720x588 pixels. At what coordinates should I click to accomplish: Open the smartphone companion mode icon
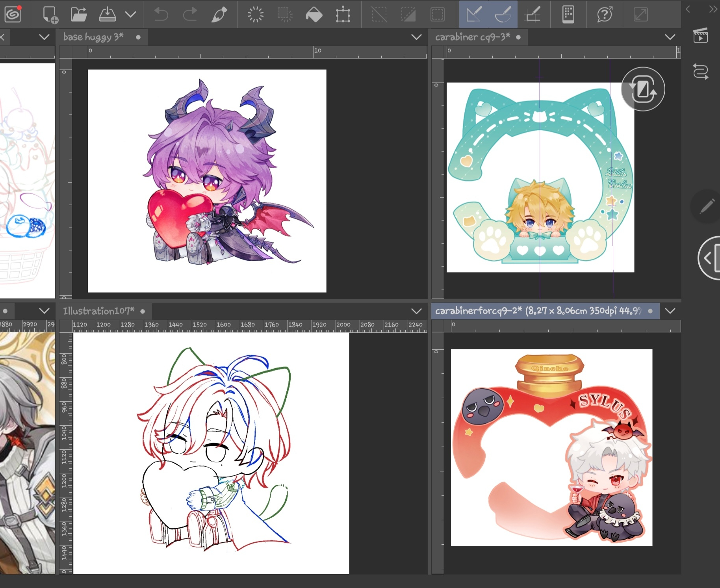568,15
